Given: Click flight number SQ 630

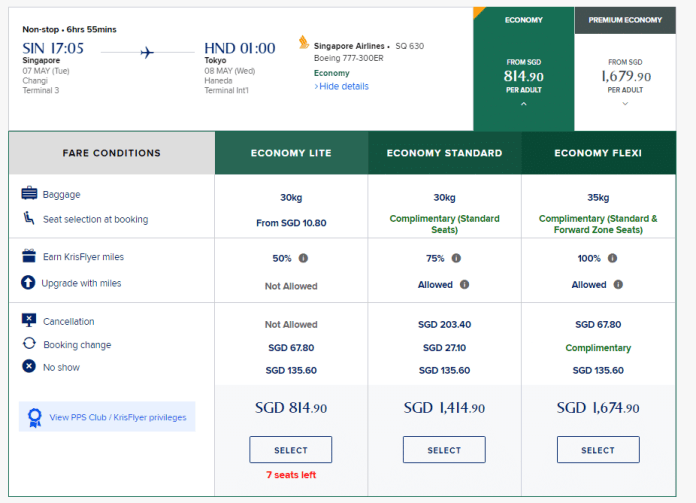Looking at the screenshot, I should [409, 46].
